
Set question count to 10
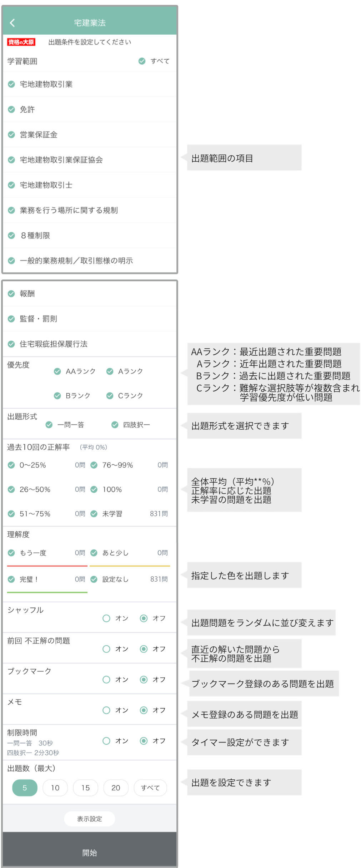(x=55, y=788)
